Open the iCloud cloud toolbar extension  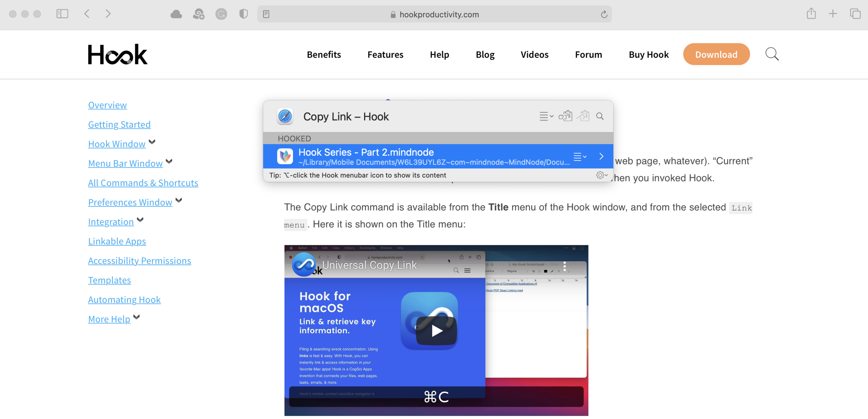176,14
